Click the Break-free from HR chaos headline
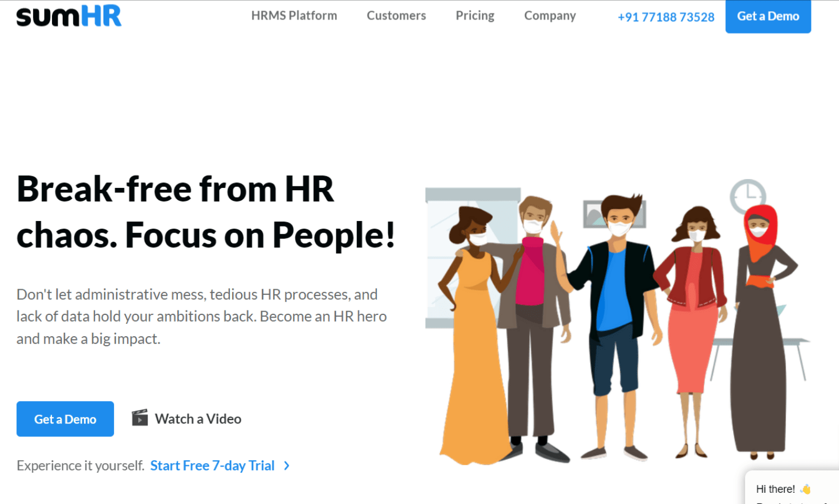The image size is (839, 504). pyautogui.click(x=206, y=211)
